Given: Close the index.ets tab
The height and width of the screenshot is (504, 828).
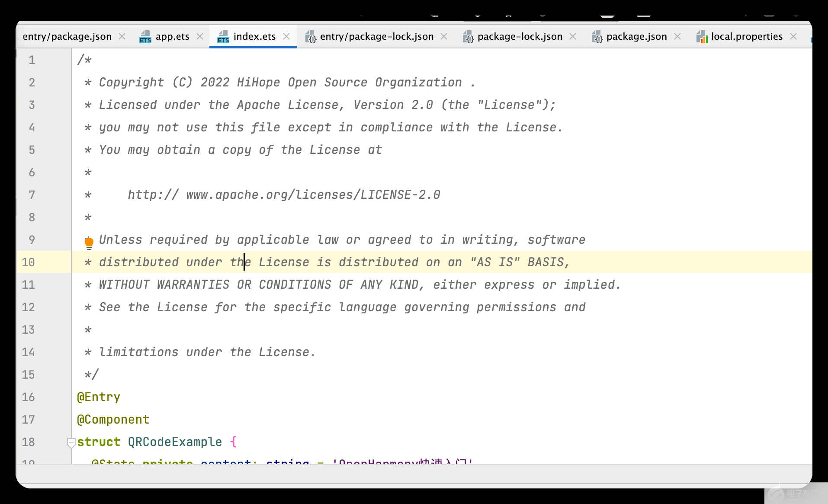Looking at the screenshot, I should click(x=286, y=36).
